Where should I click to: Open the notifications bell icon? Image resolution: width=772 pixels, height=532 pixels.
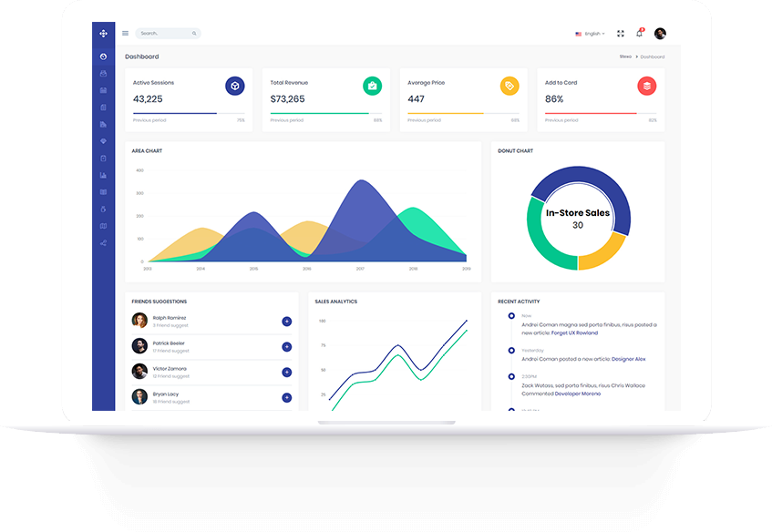tap(639, 33)
